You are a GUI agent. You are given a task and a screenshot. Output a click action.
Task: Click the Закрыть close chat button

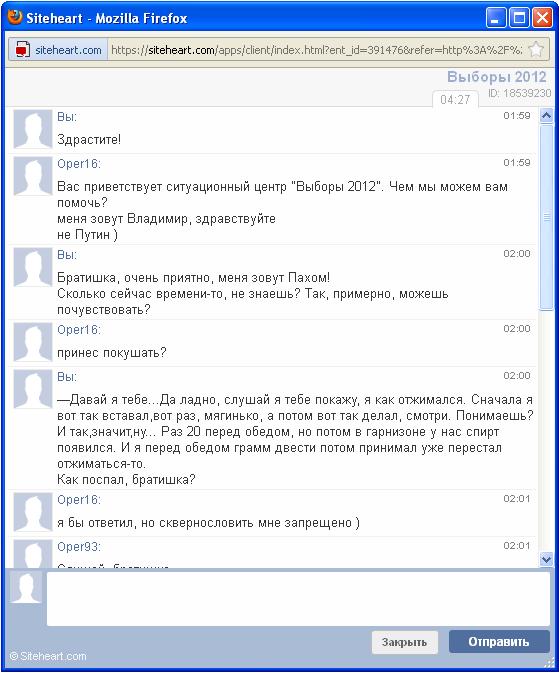tap(404, 642)
